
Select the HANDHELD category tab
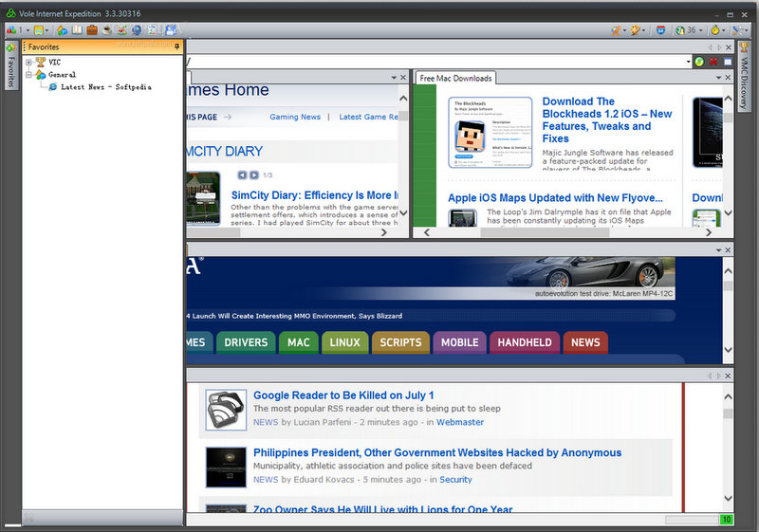pos(525,342)
